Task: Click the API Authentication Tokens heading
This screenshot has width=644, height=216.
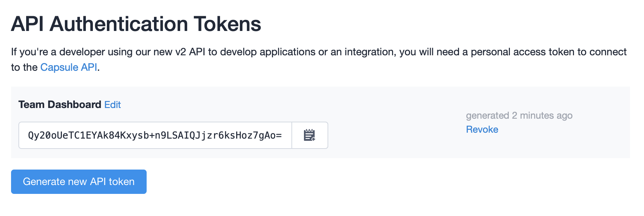Action: click(136, 24)
